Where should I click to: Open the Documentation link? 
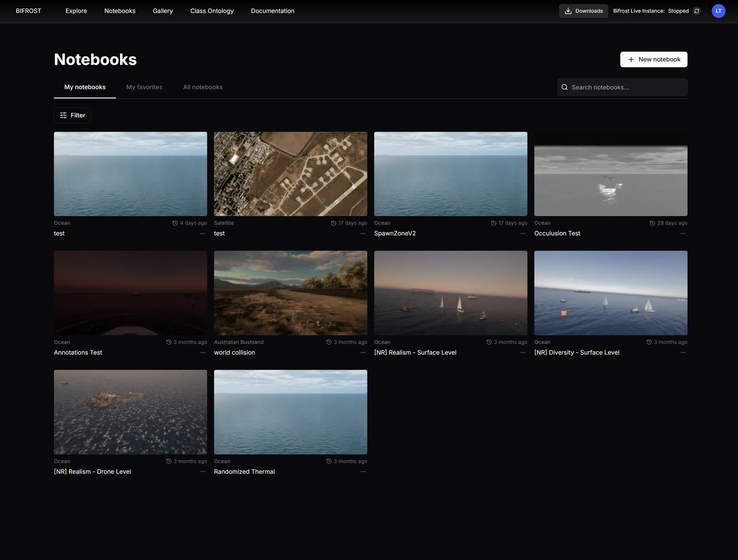[x=273, y=11]
